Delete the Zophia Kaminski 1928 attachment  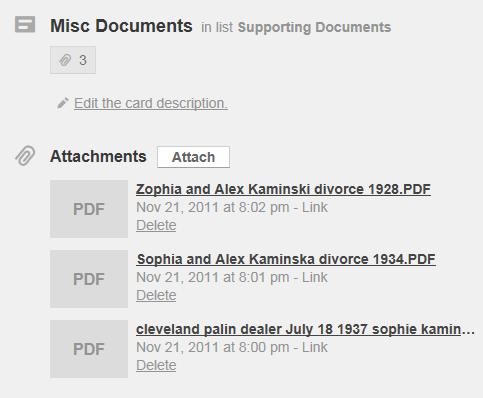(156, 225)
